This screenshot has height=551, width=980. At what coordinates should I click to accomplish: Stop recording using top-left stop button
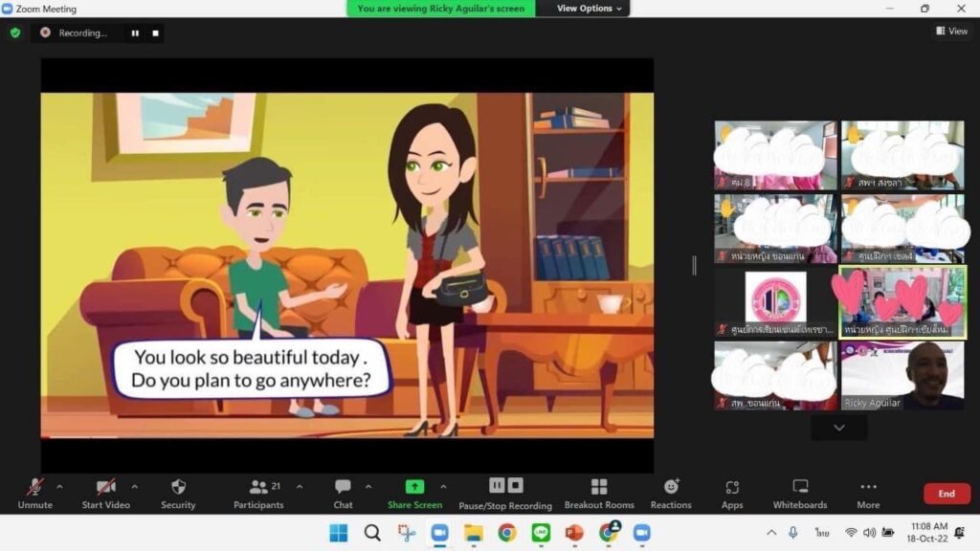155,33
